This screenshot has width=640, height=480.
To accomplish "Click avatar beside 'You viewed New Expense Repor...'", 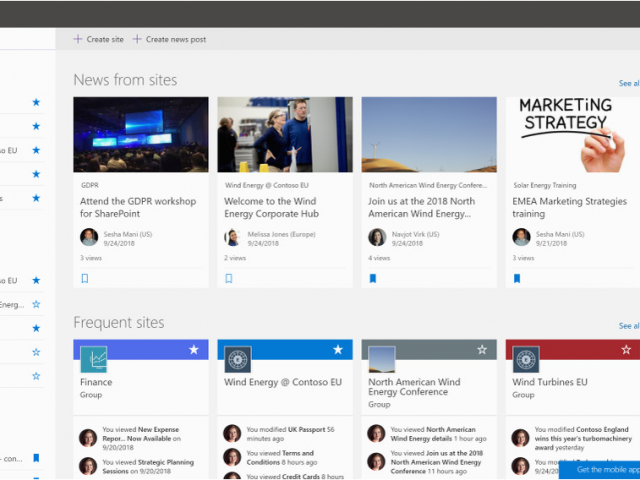I will (88, 438).
